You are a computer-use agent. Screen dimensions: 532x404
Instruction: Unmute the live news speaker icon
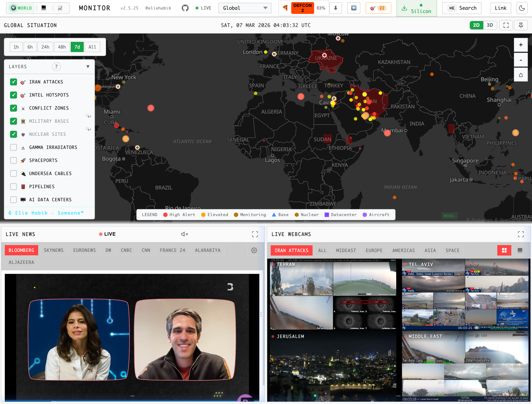tap(184, 234)
